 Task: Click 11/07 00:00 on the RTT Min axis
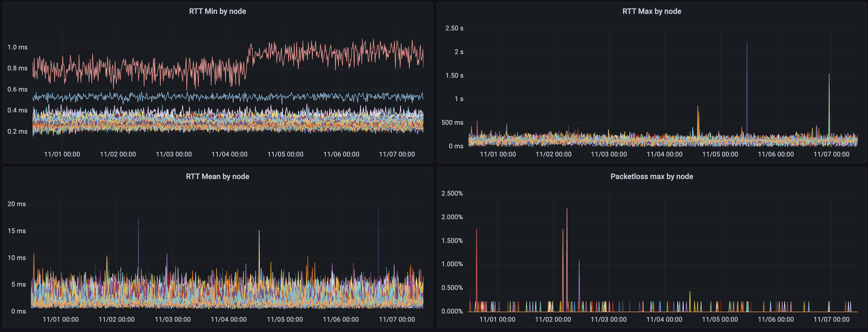pos(397,154)
